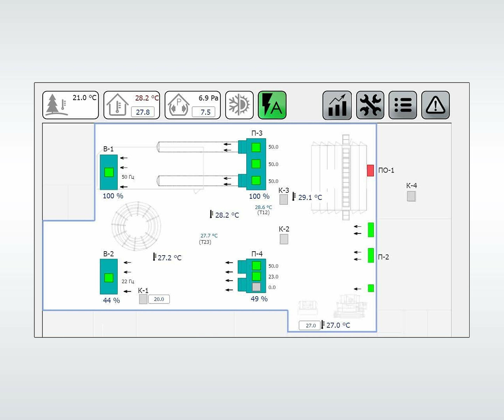
Task: Click the П-2 middle green damper
Action: (x=371, y=255)
